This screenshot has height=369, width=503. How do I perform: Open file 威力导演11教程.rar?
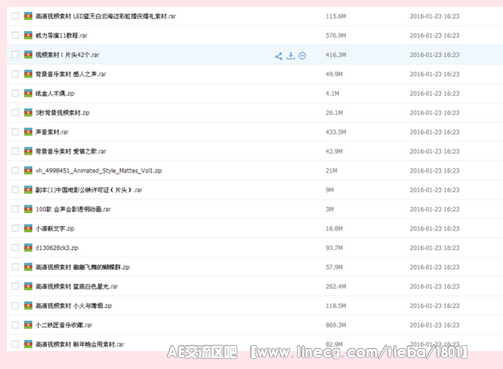(x=61, y=36)
